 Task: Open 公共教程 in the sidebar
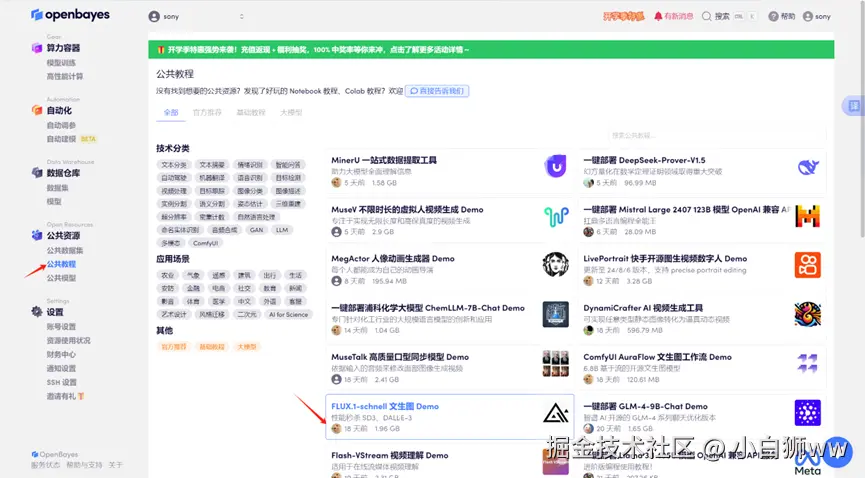click(61, 264)
